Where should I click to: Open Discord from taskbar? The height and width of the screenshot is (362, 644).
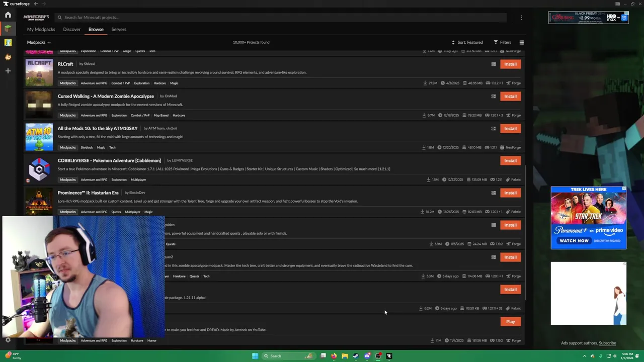[x=367, y=356]
